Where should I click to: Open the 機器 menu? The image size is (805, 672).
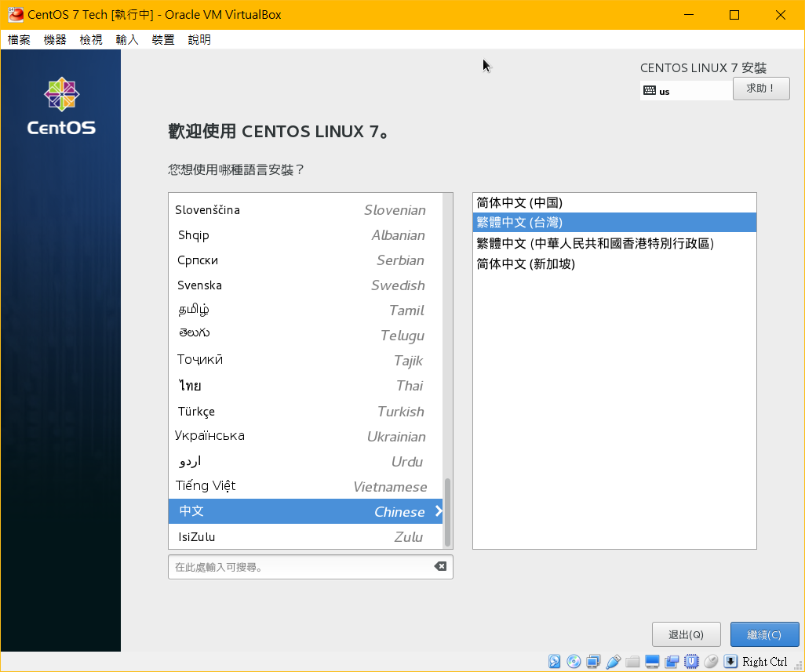55,40
